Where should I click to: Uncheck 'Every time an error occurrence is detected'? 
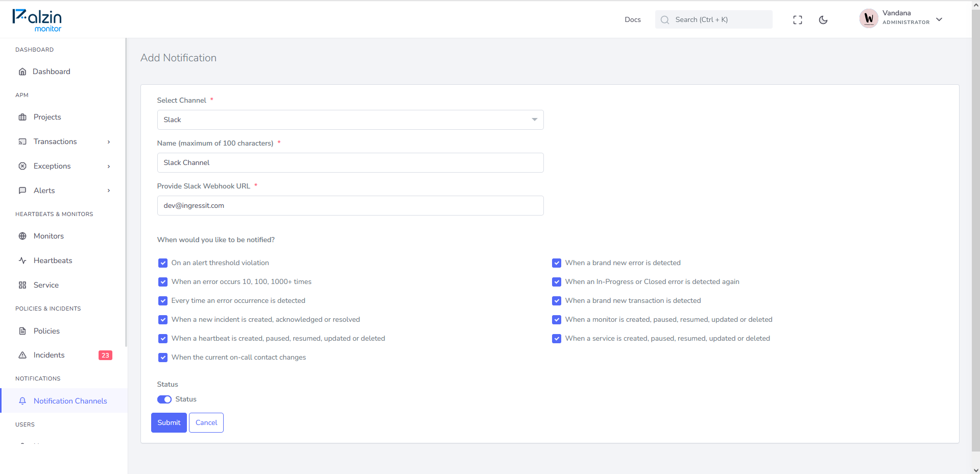pos(163,301)
